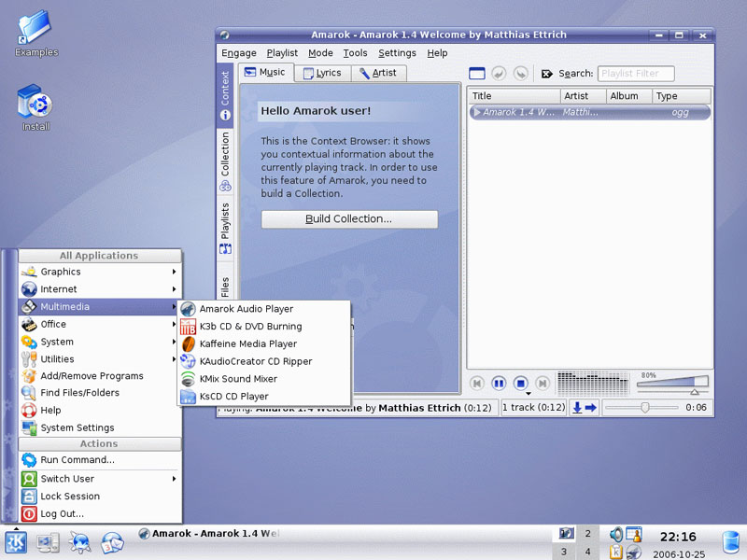Launch KsCD CD Player
This screenshot has height=560, width=747.
pos(264,396)
